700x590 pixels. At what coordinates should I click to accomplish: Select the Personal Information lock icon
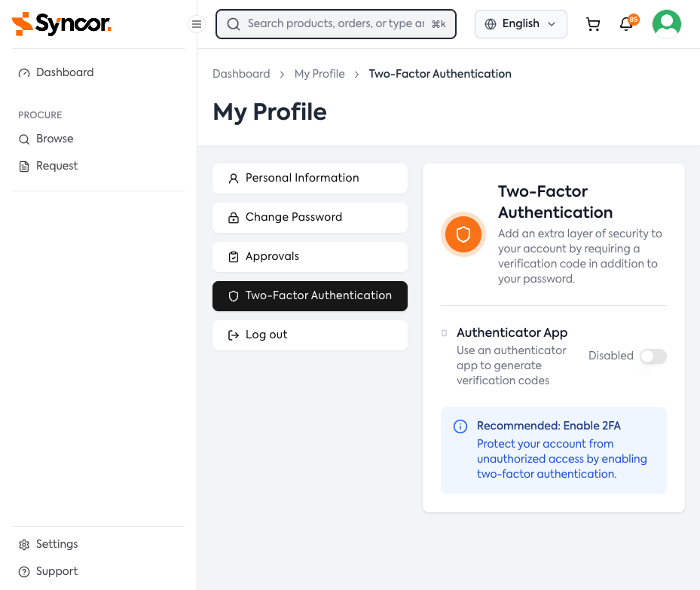tap(233, 179)
